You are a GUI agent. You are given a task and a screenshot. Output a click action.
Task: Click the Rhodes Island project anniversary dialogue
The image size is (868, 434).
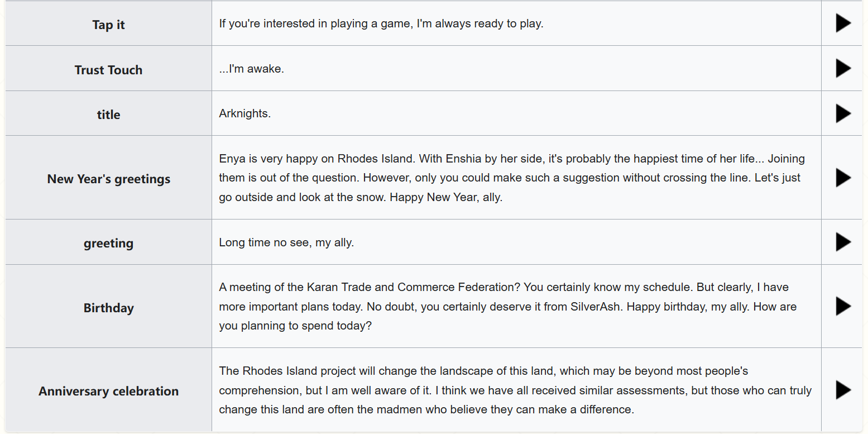(x=515, y=390)
